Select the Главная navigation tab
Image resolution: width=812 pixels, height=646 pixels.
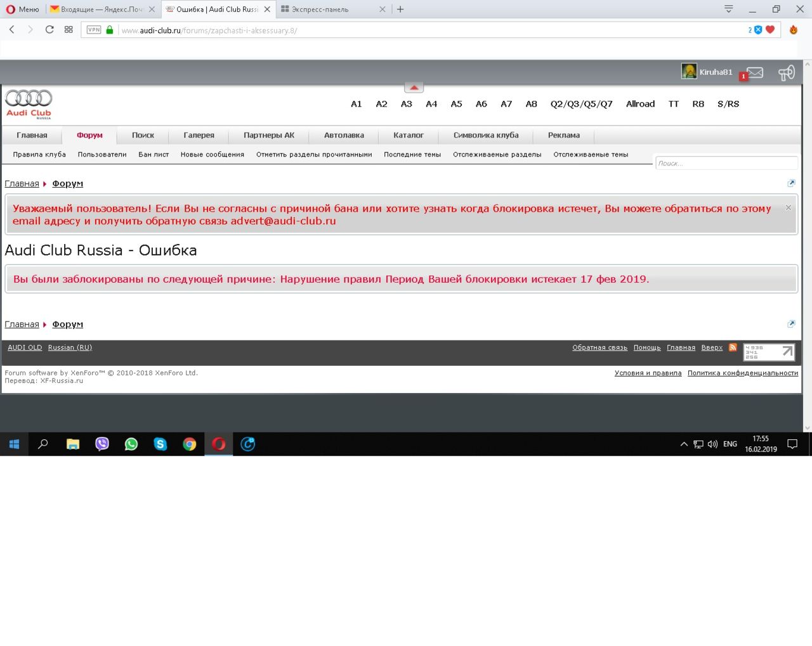pyautogui.click(x=32, y=135)
